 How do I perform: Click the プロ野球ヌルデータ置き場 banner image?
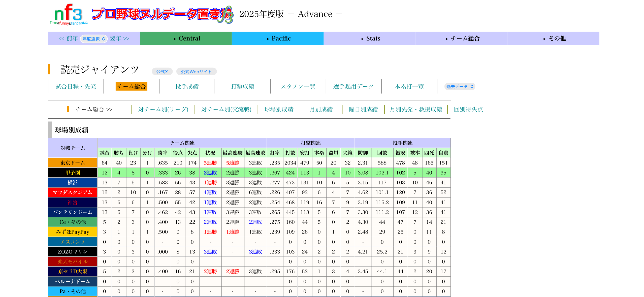tap(163, 15)
